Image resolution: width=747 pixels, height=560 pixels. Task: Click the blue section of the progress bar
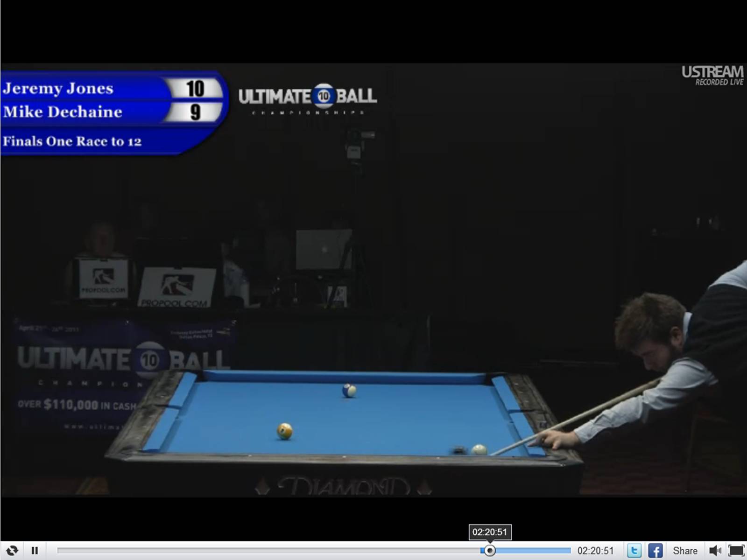532,551
